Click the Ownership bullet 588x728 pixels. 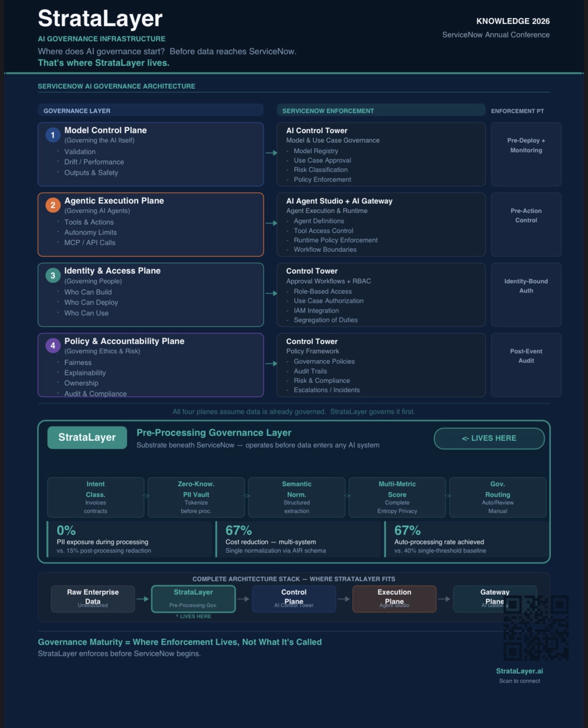81,383
